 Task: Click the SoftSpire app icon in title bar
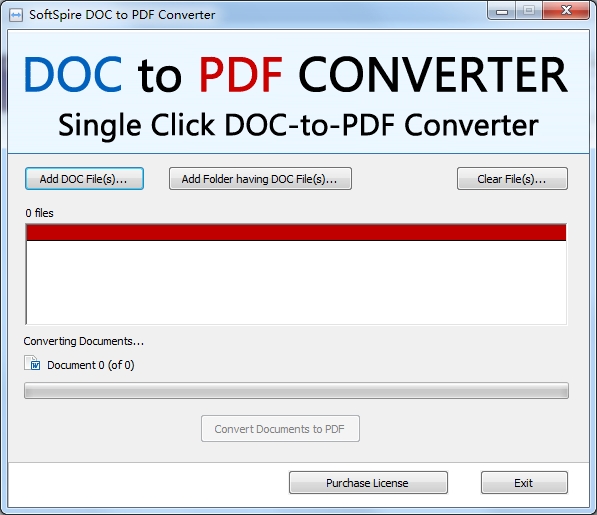pos(16,15)
